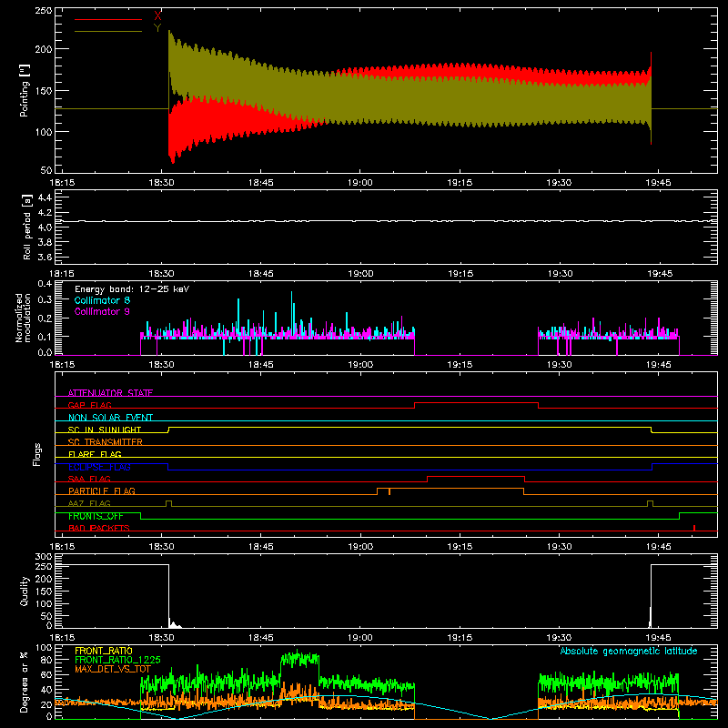Select the SC_TRANSMITTER flag label
The height and width of the screenshot is (728, 728).
click(106, 442)
